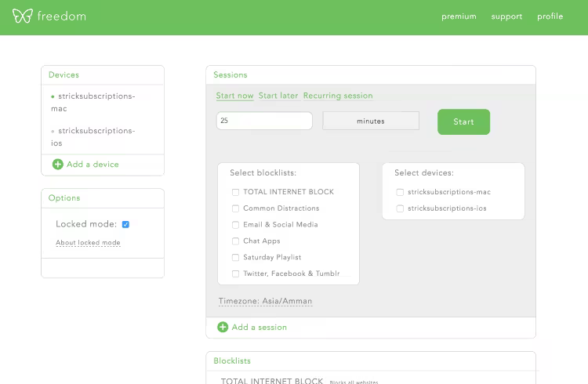Enable the Common Distractions blocklist

[235, 208]
